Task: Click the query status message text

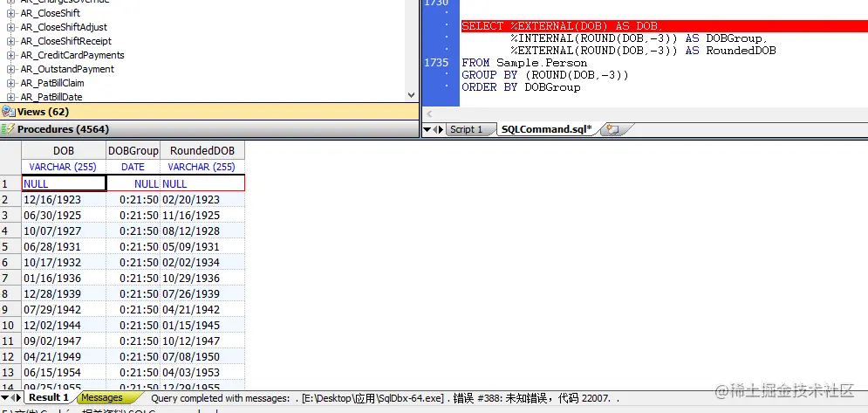Action: click(x=386, y=398)
